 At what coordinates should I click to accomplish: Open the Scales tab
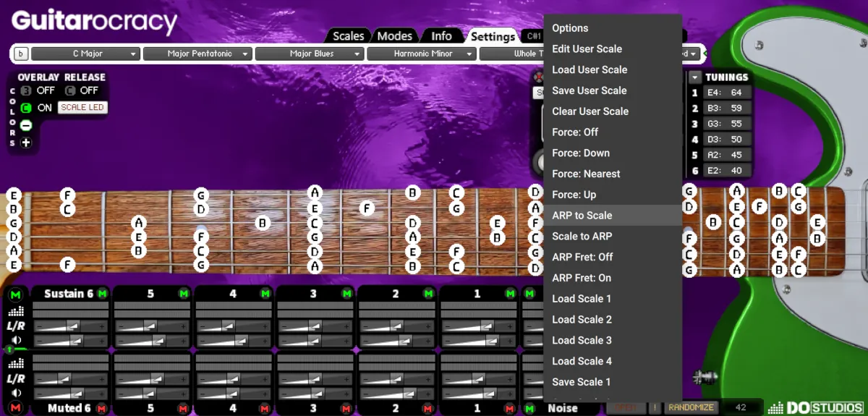348,35
